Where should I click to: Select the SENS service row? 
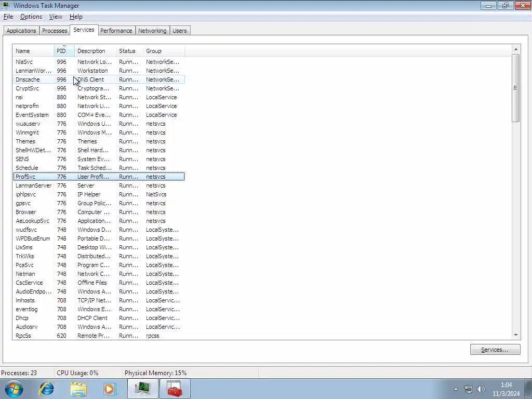coord(99,159)
